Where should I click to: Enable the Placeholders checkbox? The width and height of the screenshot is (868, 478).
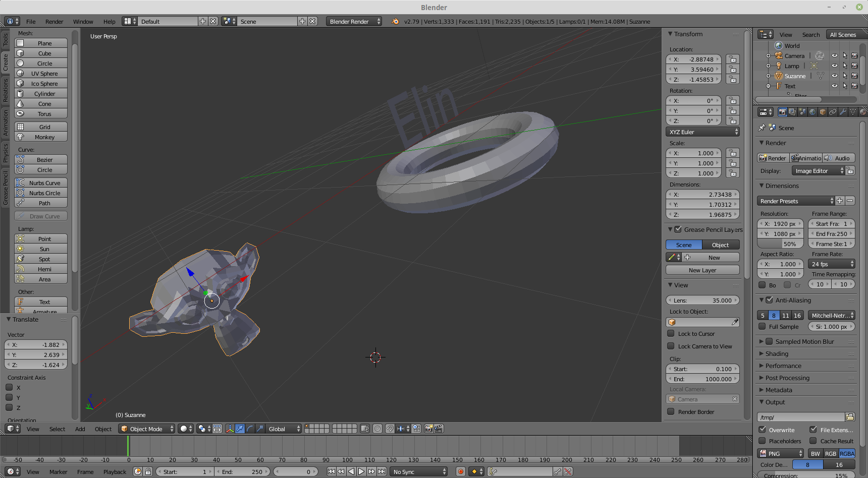pyautogui.click(x=763, y=441)
